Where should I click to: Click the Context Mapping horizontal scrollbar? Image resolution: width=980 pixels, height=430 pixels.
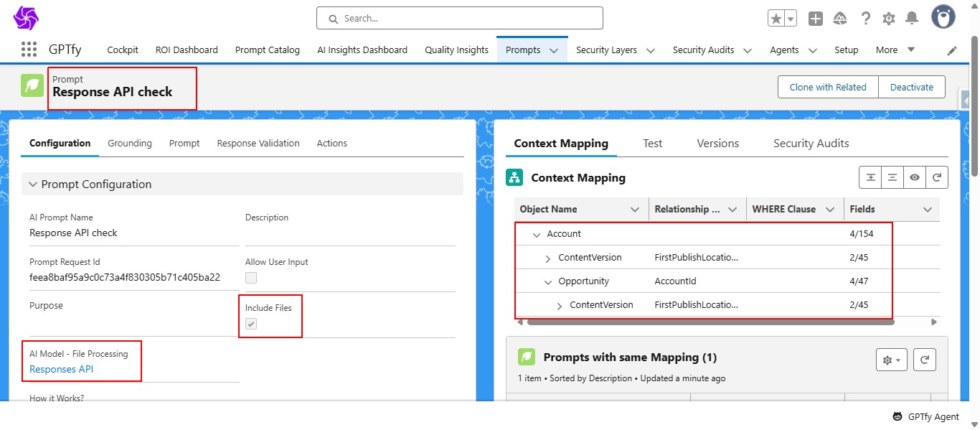[x=710, y=322]
